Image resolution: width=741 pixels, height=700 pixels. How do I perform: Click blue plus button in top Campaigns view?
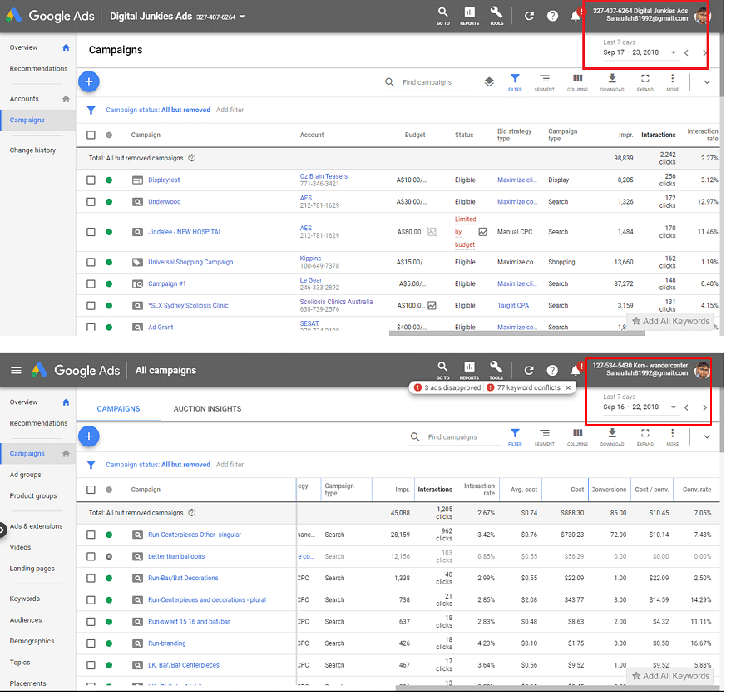[89, 81]
